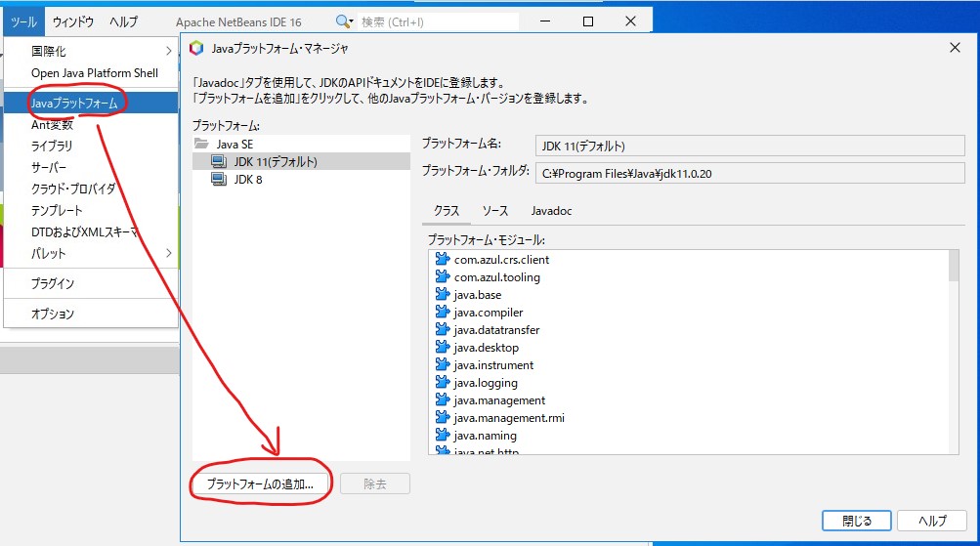Image resolution: width=980 pixels, height=546 pixels.
Task: Open the ツール menu in menu bar
Action: 23,21
